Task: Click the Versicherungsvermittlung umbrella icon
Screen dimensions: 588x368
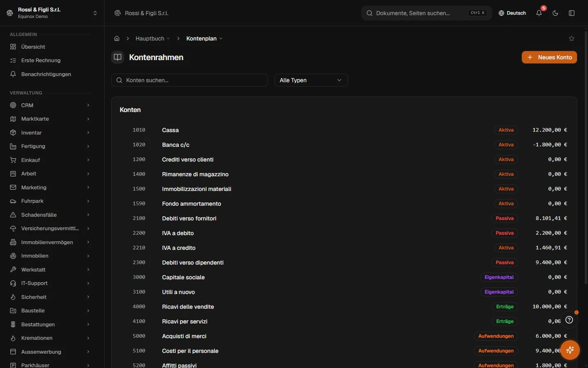Action: (13, 229)
